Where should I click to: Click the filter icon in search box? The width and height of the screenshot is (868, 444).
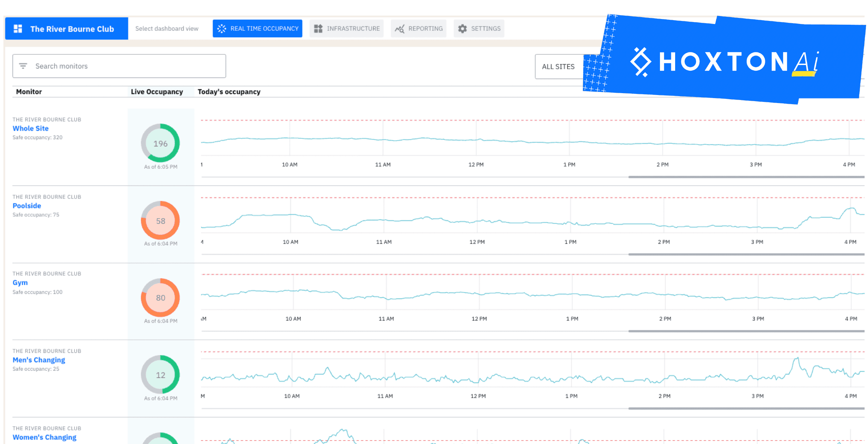23,66
